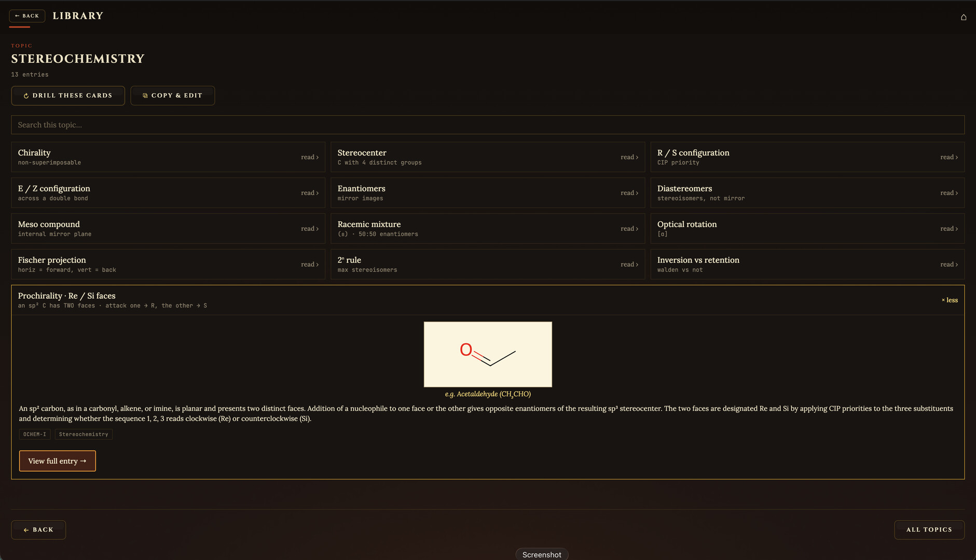The image size is (976, 560).
Task: Click the Acetaldehyde caption under the image
Action: (x=488, y=395)
